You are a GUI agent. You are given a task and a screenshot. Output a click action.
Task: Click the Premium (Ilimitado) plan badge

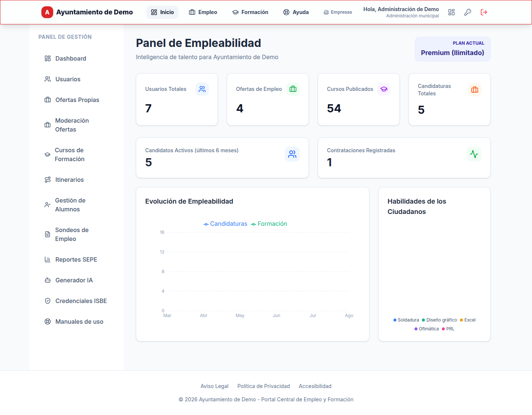(453, 49)
